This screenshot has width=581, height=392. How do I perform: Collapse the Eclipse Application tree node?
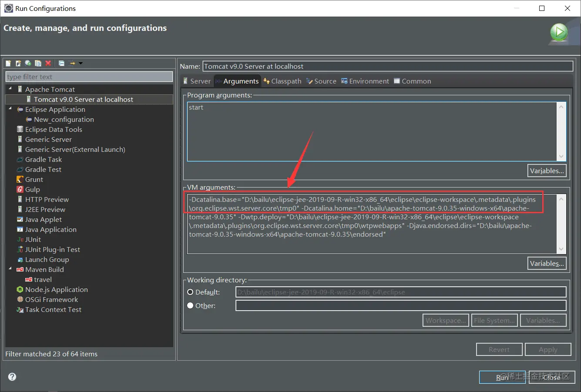click(10, 108)
